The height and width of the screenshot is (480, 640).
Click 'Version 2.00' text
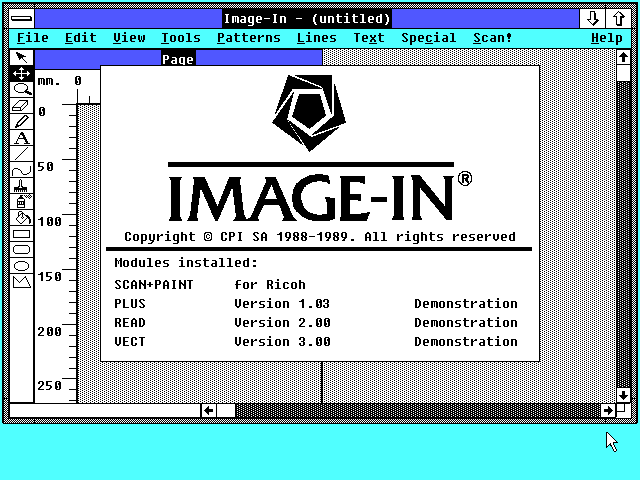(282, 322)
